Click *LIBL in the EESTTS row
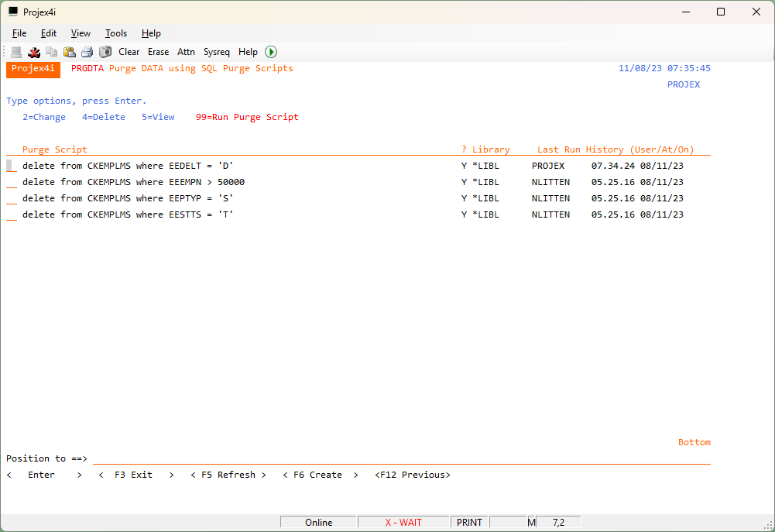Viewport: 775px width, 532px height. coord(485,215)
